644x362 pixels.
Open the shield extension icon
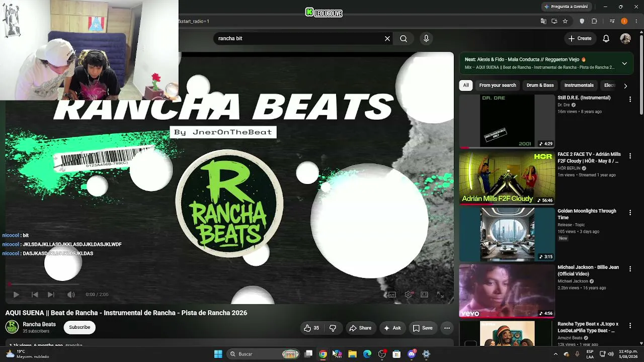(582, 21)
